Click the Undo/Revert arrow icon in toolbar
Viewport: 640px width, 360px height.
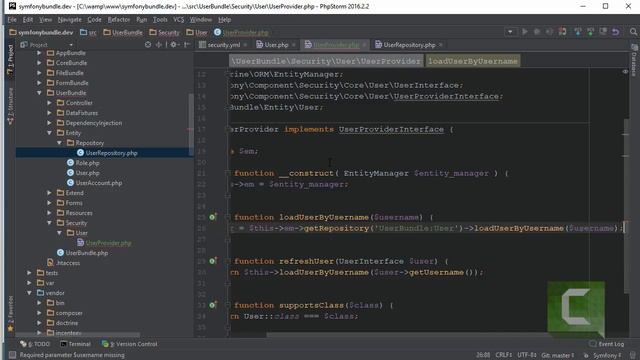click(x=616, y=32)
